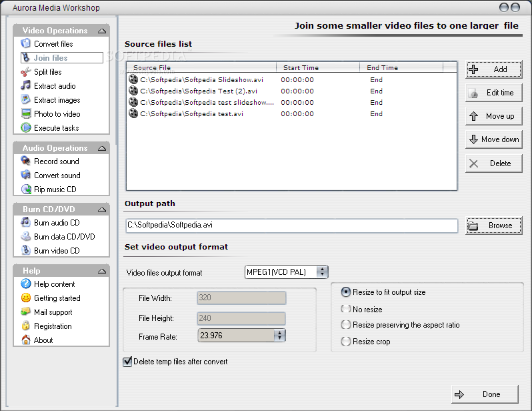532x411 pixels.
Task: Open the video files output format dropdown
Action: (x=322, y=272)
